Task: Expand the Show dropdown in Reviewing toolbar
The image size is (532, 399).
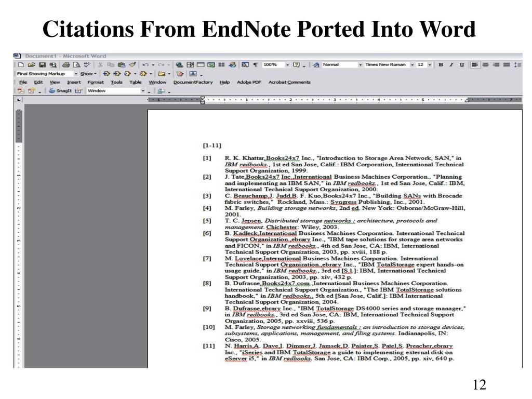Action: [88, 74]
